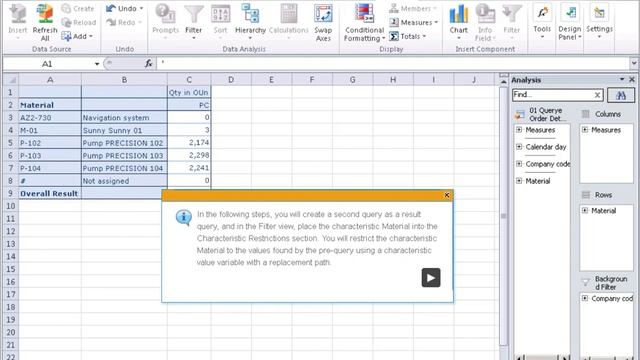Image resolution: width=640 pixels, height=360 pixels.
Task: Click the Rows section icon
Action: [x=586, y=195]
